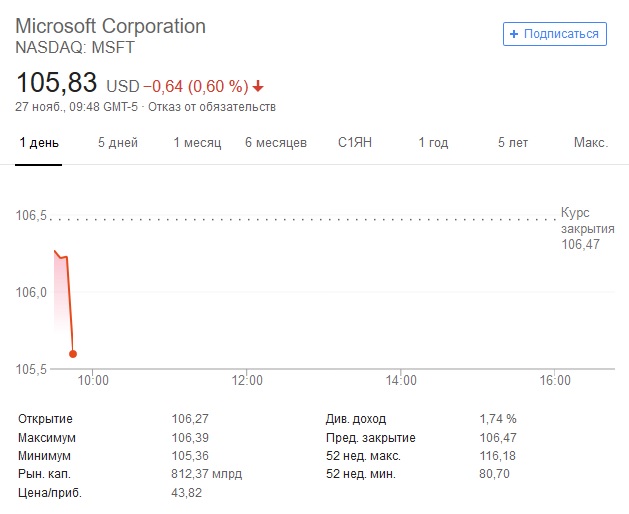Switch to the 1 год tab

pos(433,142)
